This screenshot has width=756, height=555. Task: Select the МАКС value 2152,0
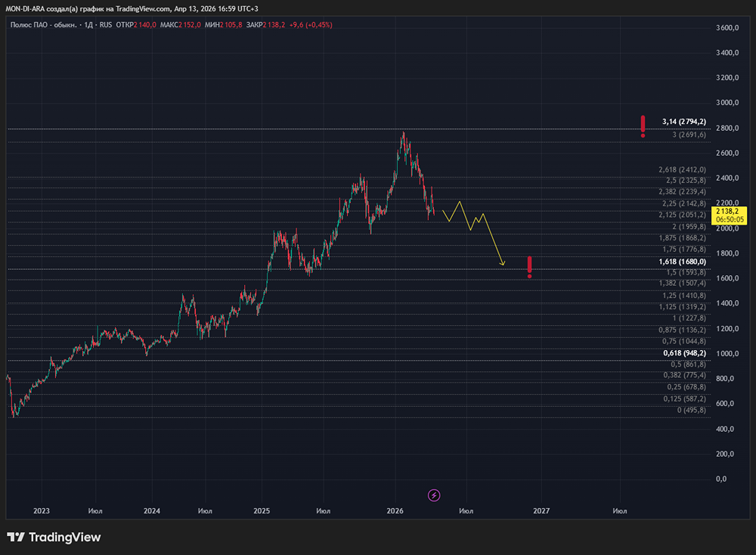[190, 25]
